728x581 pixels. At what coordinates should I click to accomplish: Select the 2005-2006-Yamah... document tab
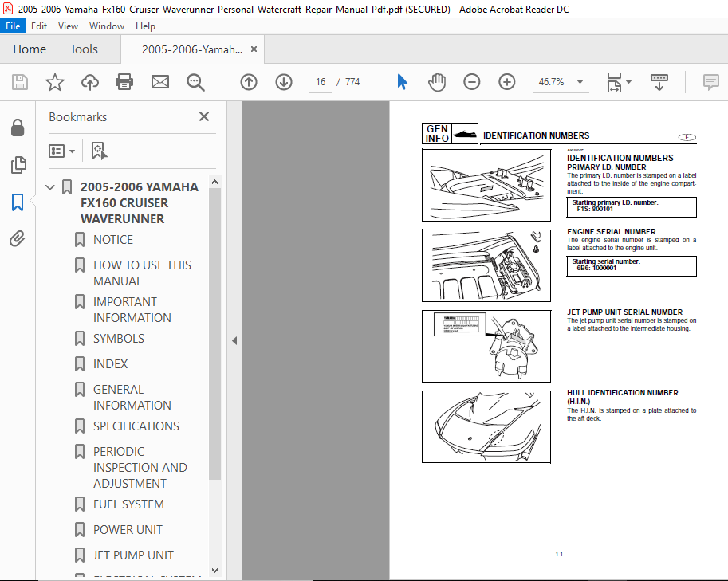coord(191,49)
